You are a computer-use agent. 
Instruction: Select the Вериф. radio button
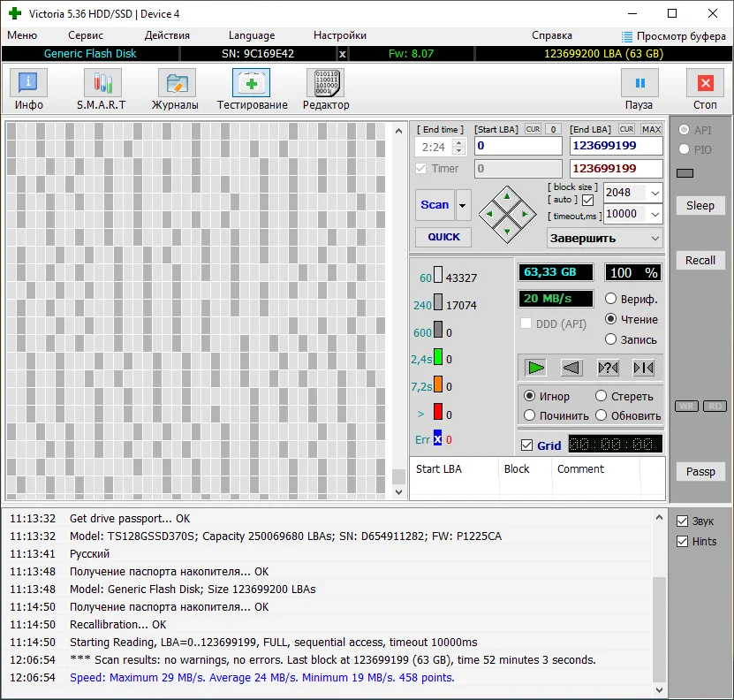click(x=610, y=300)
